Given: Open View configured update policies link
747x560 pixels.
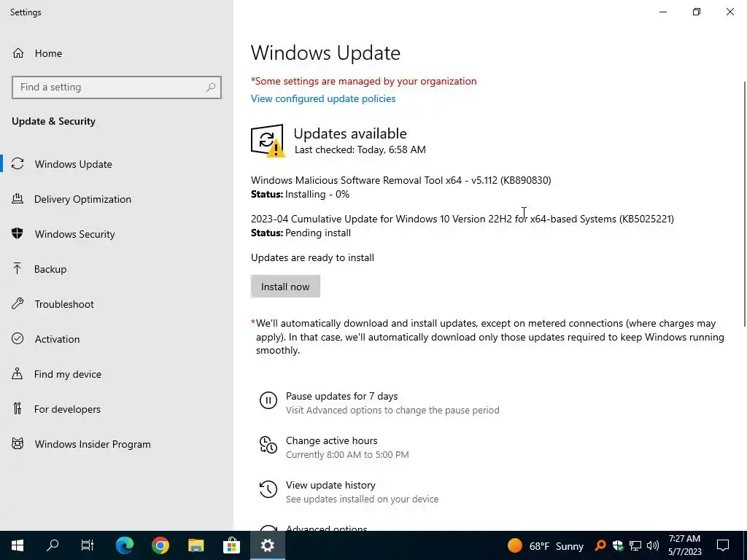Looking at the screenshot, I should tap(323, 98).
